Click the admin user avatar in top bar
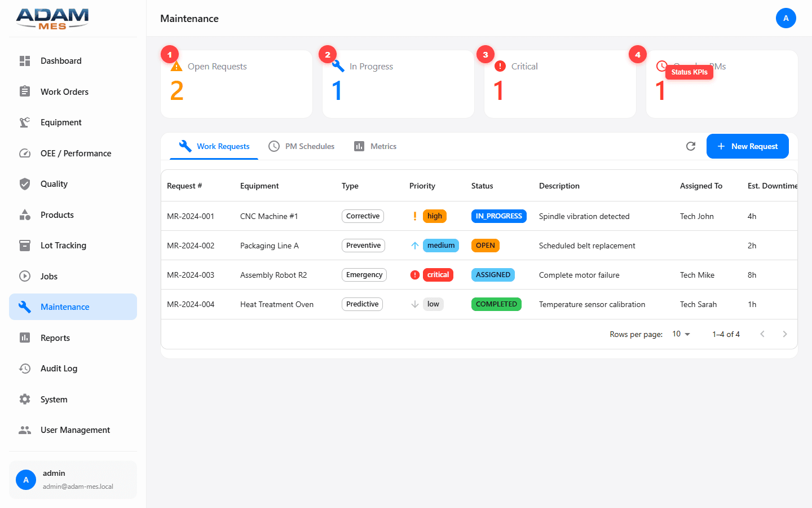Viewport: 812px width, 508px height. tap(786, 18)
